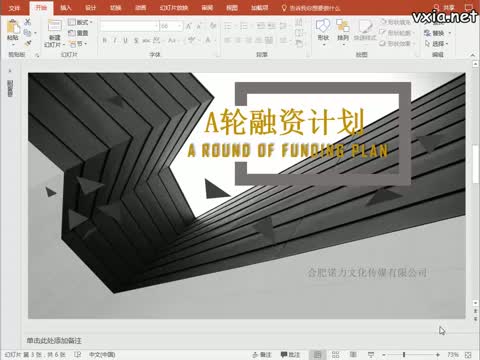Start slide show from status bar icon
The image size is (480, 360).
(x=371, y=354)
